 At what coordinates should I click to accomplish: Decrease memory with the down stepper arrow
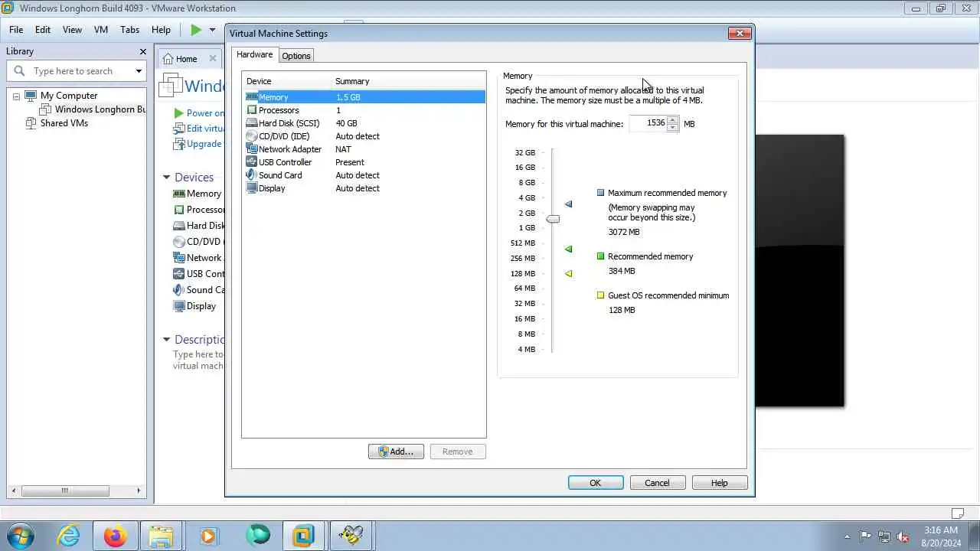[x=672, y=127]
